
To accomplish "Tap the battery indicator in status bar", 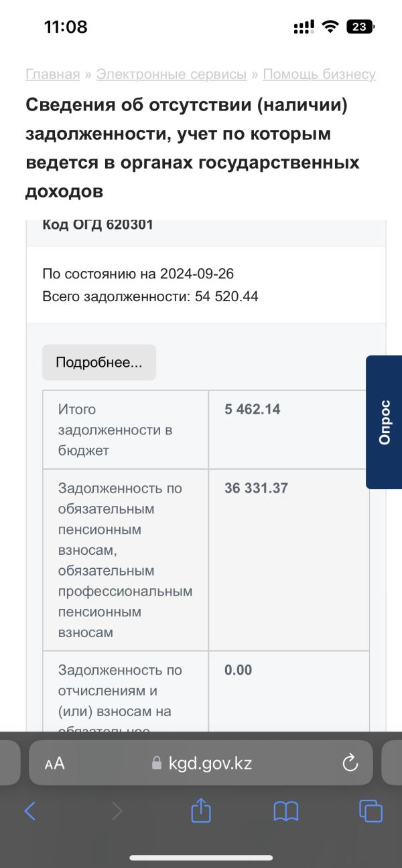I will pos(360,27).
